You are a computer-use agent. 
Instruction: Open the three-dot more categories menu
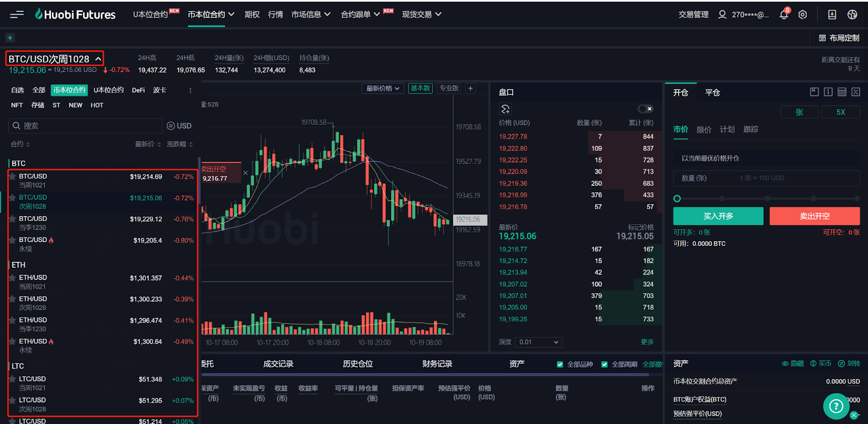coord(190,91)
